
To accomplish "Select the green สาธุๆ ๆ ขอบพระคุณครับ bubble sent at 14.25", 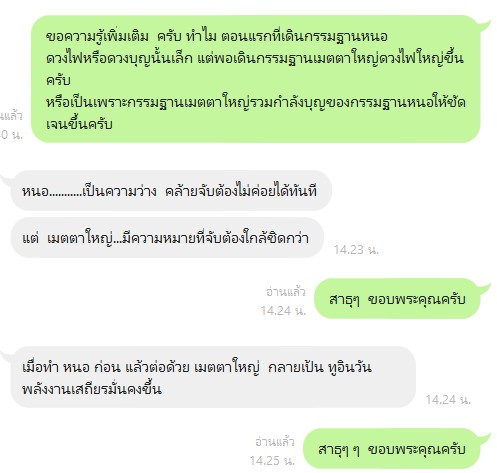I will [392, 449].
